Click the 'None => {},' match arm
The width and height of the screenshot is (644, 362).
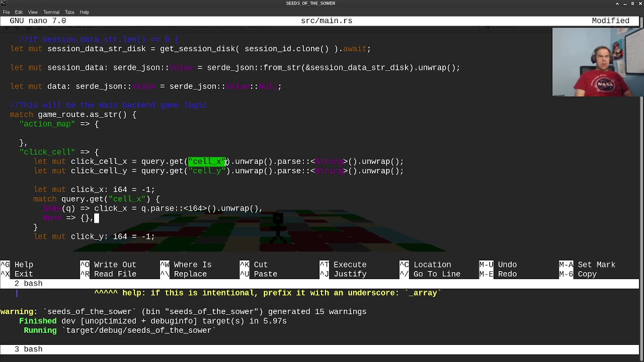point(68,218)
